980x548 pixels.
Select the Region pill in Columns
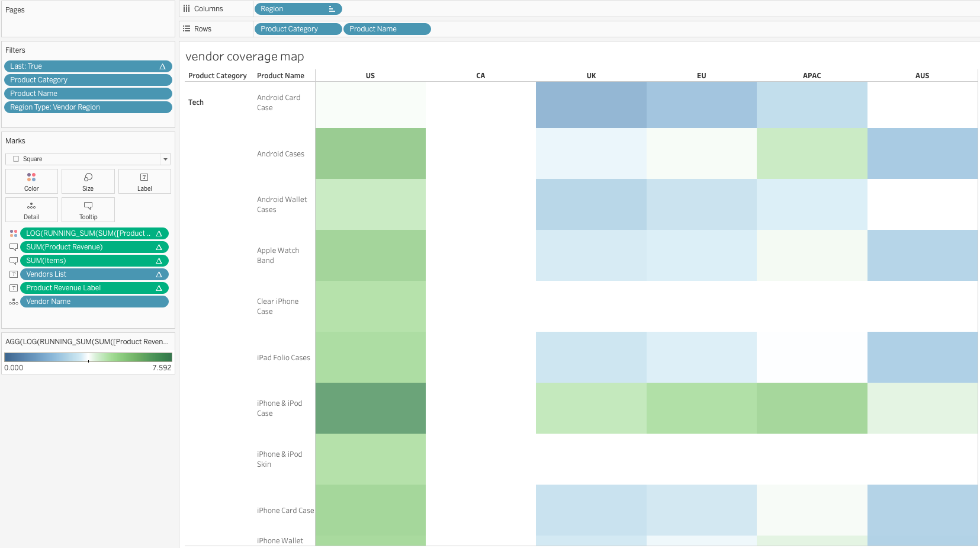coord(298,9)
